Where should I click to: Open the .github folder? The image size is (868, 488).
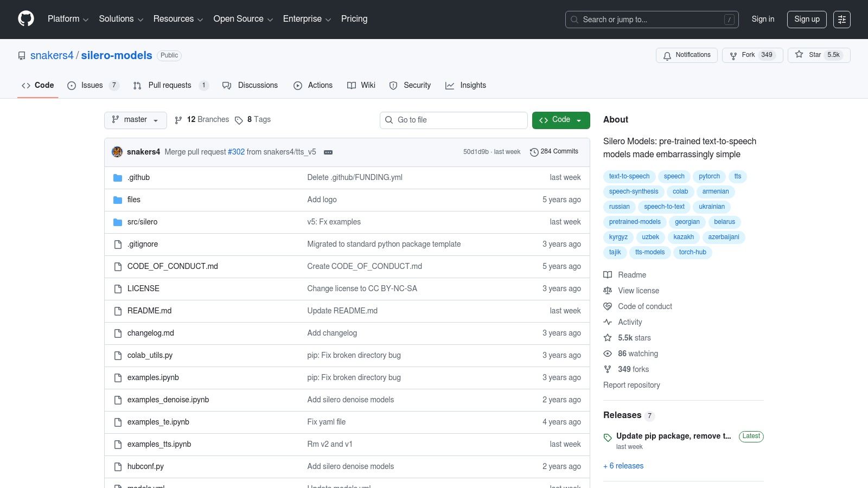(x=138, y=178)
